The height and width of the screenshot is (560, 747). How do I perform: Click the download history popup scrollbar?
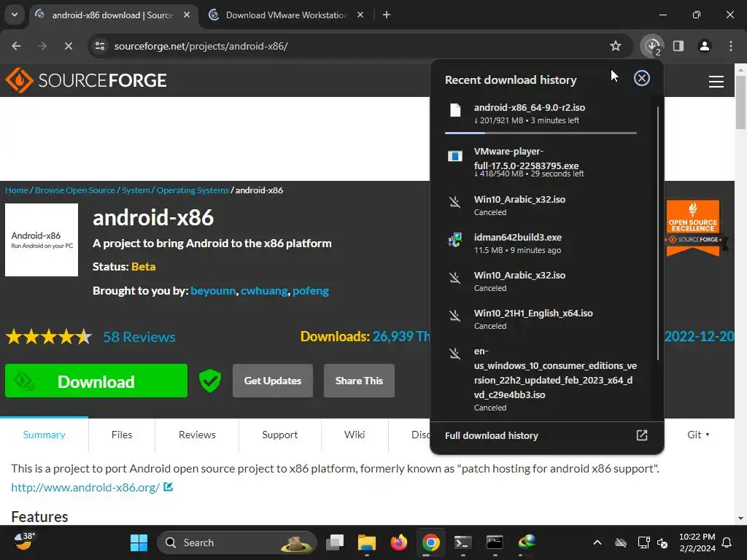coord(658,233)
